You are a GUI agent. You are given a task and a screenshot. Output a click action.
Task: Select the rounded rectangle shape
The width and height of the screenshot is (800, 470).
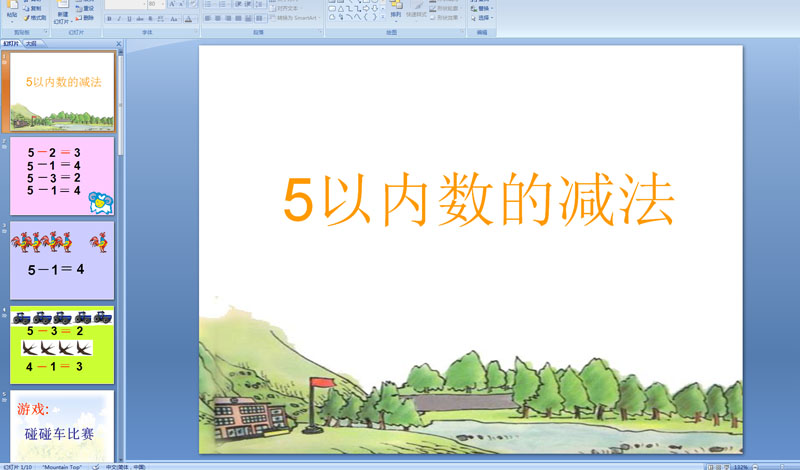coord(332,9)
